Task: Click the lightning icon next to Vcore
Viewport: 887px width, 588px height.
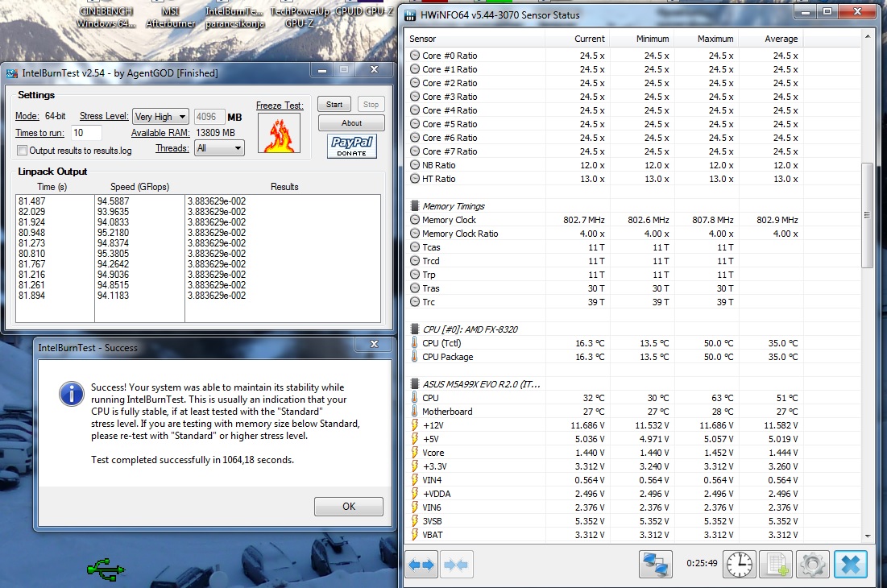Action: (415, 453)
